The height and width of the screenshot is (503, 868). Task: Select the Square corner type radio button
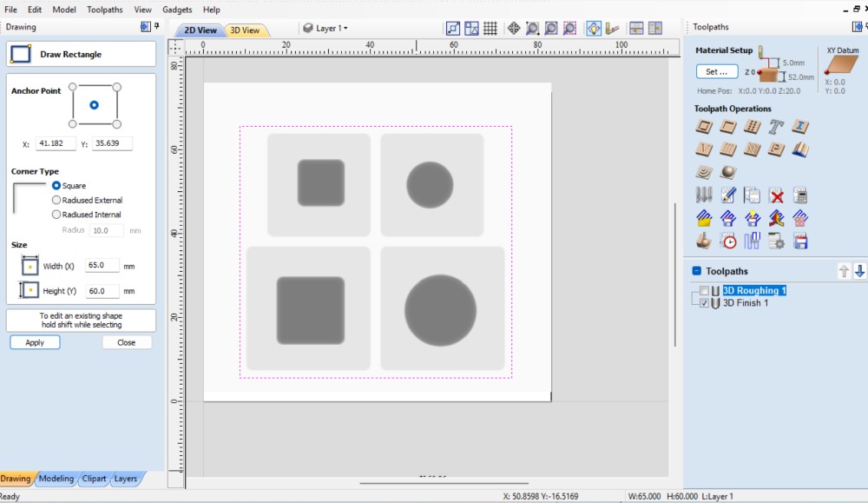(x=56, y=186)
